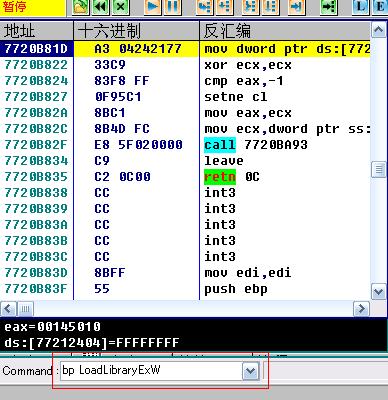Image resolution: width=388 pixels, height=400 pixels.
Task: Click the 暂停 paused status label
Action: 15,7
